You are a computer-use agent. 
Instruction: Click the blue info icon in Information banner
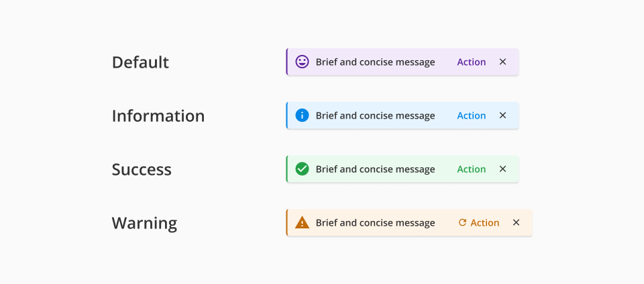click(x=302, y=115)
